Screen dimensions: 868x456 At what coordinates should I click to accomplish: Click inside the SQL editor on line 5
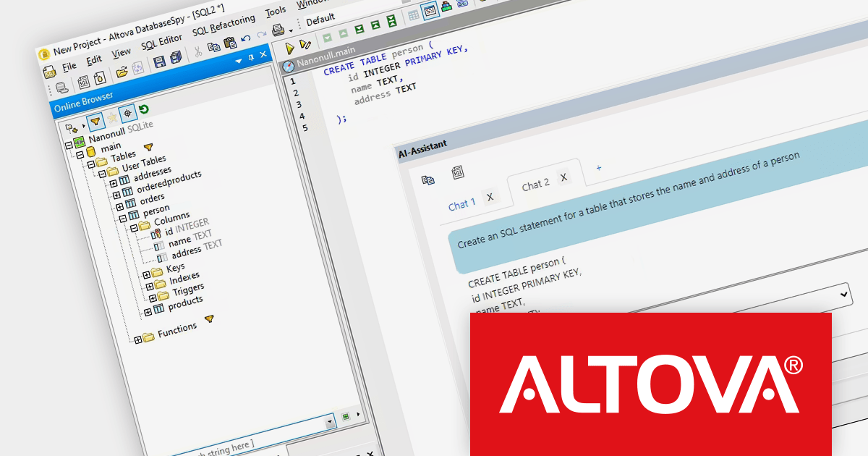(342, 118)
